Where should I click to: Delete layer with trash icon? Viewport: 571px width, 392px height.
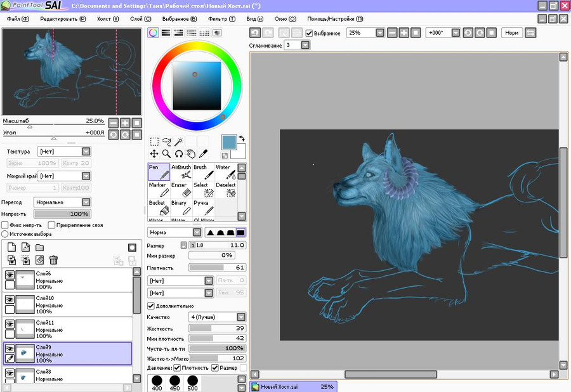click(x=53, y=260)
